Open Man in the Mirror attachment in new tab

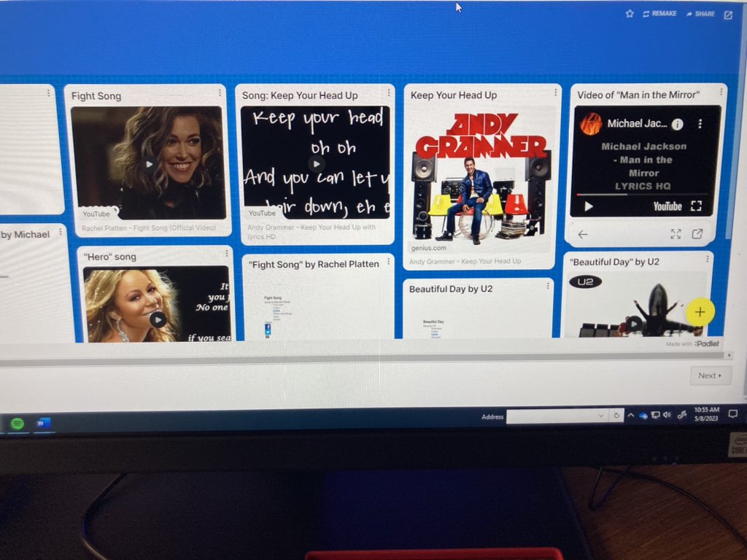pos(697,234)
